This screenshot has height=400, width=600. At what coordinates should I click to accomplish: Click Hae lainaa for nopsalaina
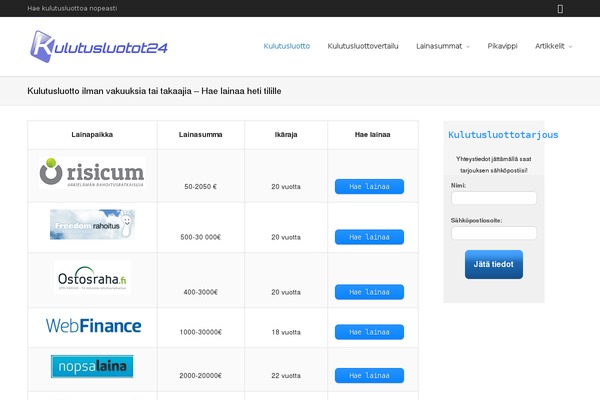tap(369, 376)
